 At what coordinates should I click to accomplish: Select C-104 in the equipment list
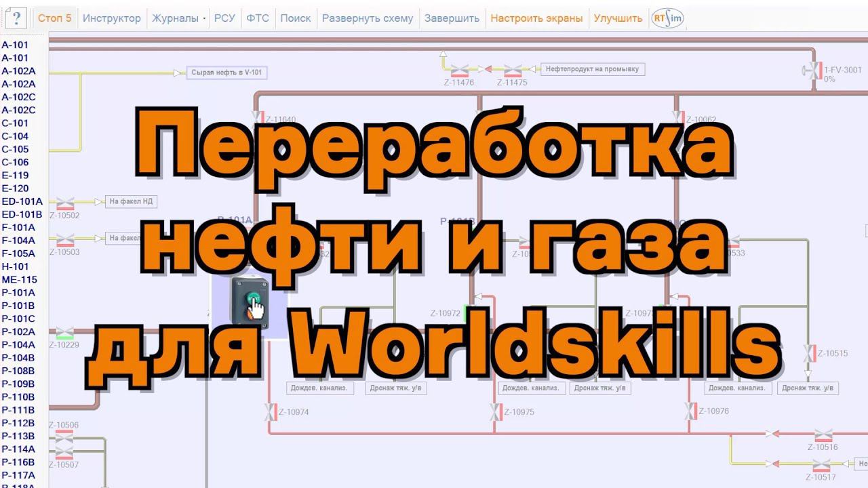15,136
